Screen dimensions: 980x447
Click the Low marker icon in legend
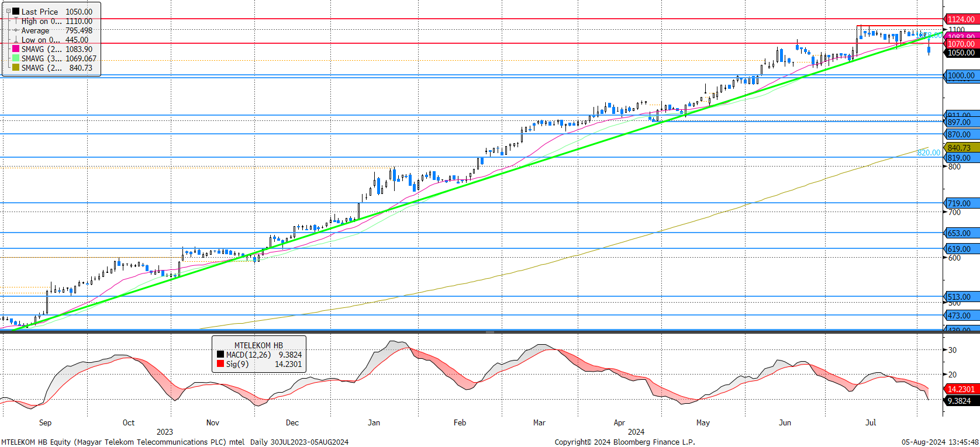[16, 40]
